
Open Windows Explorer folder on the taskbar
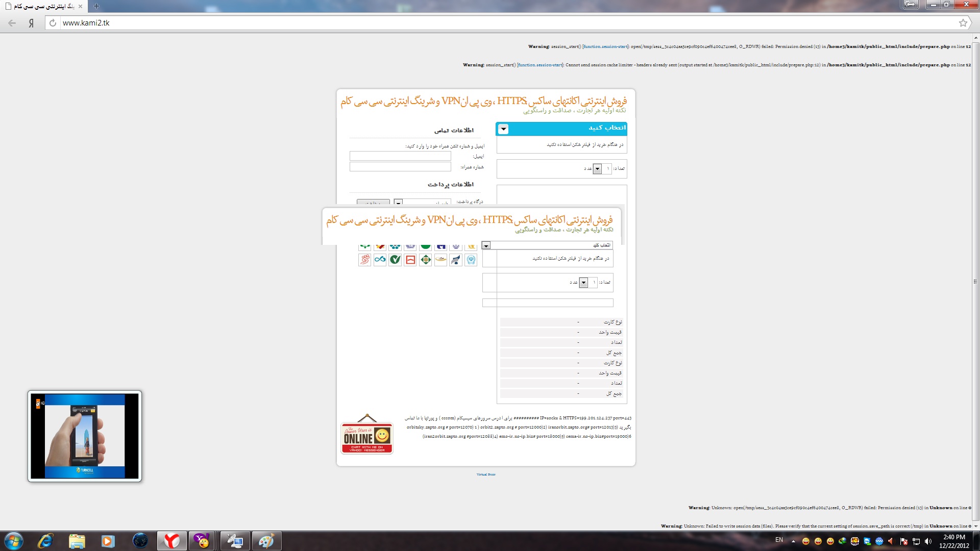pos(77,541)
